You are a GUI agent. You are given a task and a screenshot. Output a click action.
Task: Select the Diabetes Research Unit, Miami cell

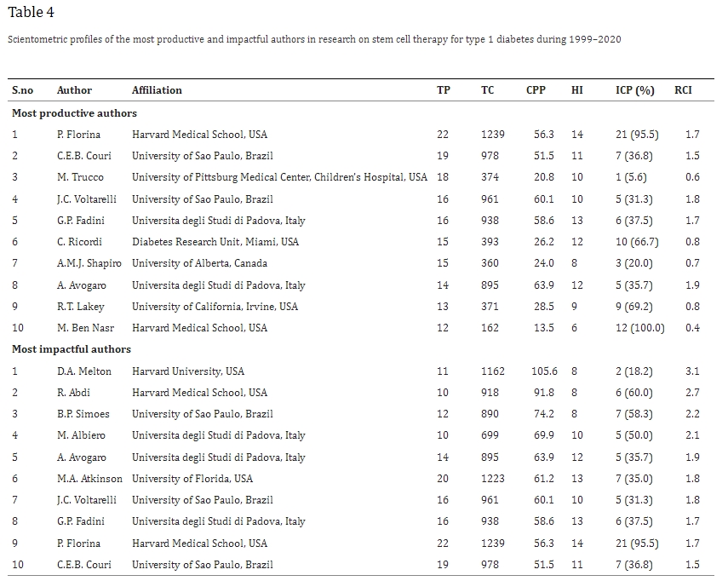click(x=215, y=242)
